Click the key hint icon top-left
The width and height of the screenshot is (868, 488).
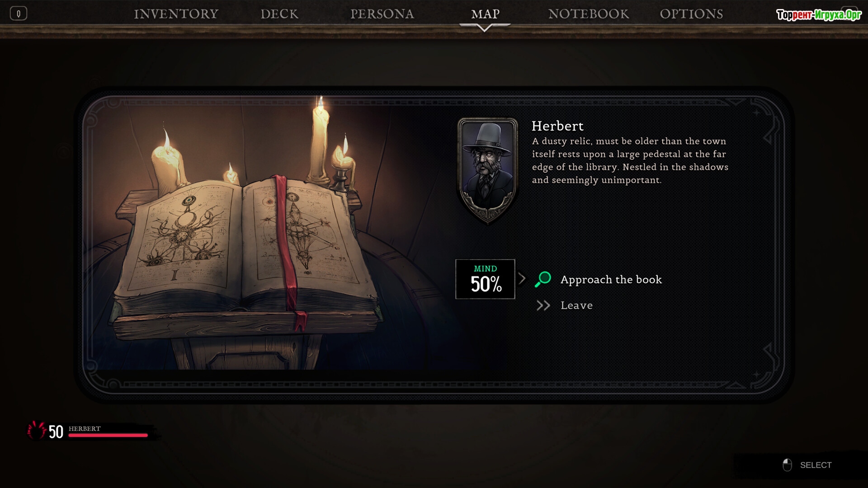coord(19,14)
